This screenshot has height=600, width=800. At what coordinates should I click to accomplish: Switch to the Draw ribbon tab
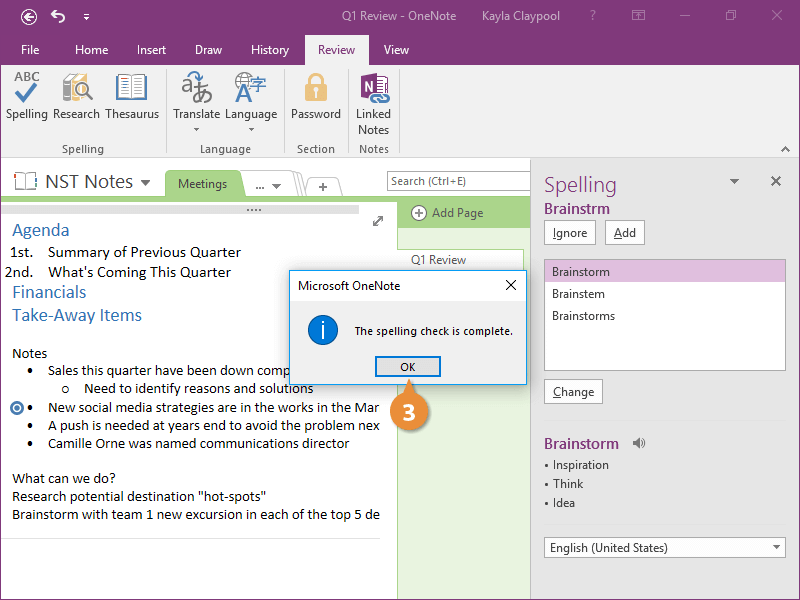tap(208, 50)
